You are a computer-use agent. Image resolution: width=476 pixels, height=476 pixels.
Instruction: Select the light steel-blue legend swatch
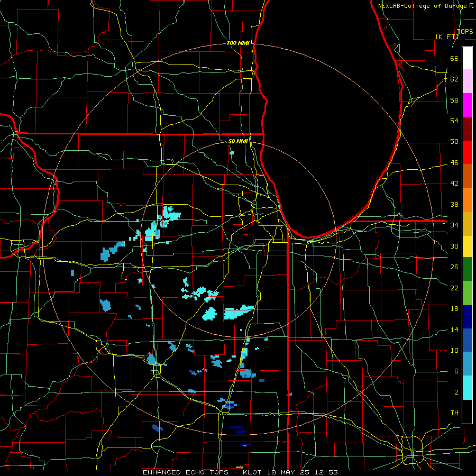tap(467, 364)
